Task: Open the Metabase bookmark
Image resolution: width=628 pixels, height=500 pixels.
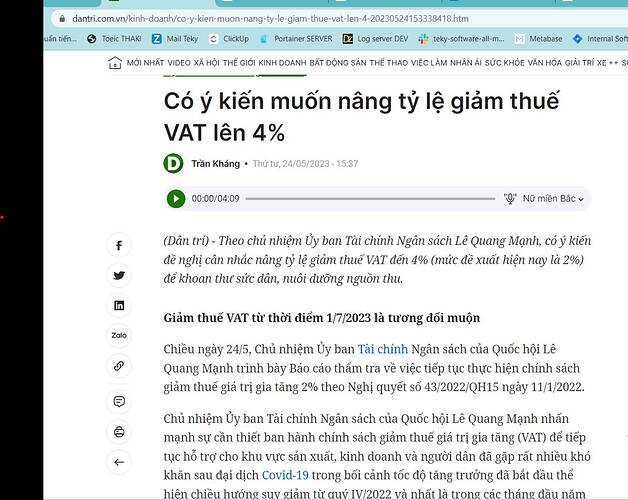Action: coord(539,39)
